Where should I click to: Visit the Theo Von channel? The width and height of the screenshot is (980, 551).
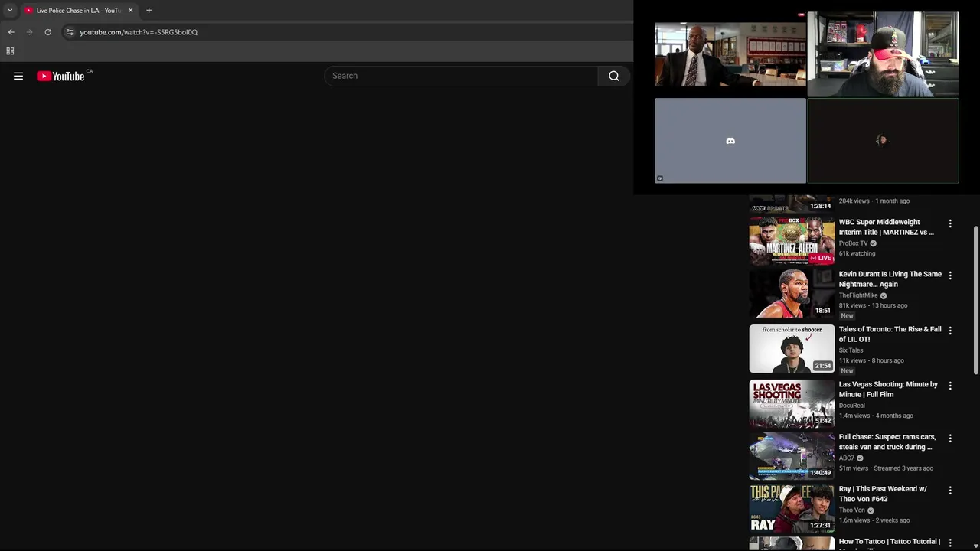pyautogui.click(x=851, y=510)
